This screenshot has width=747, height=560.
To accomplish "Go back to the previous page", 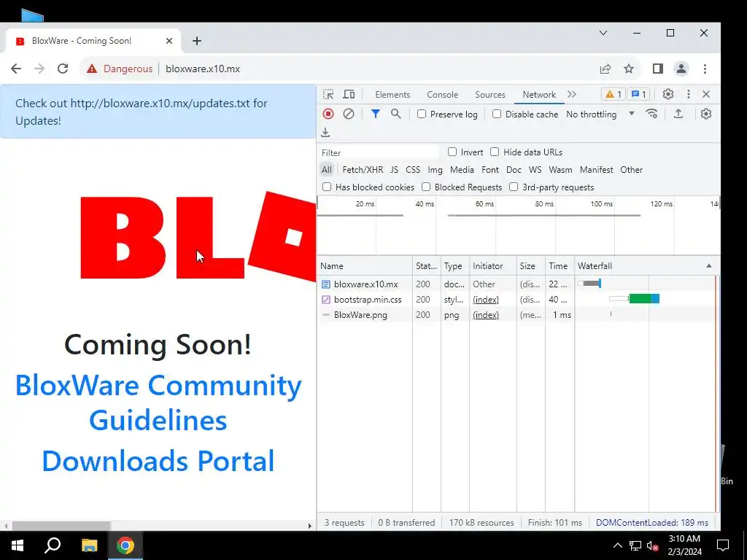I will tap(16, 69).
